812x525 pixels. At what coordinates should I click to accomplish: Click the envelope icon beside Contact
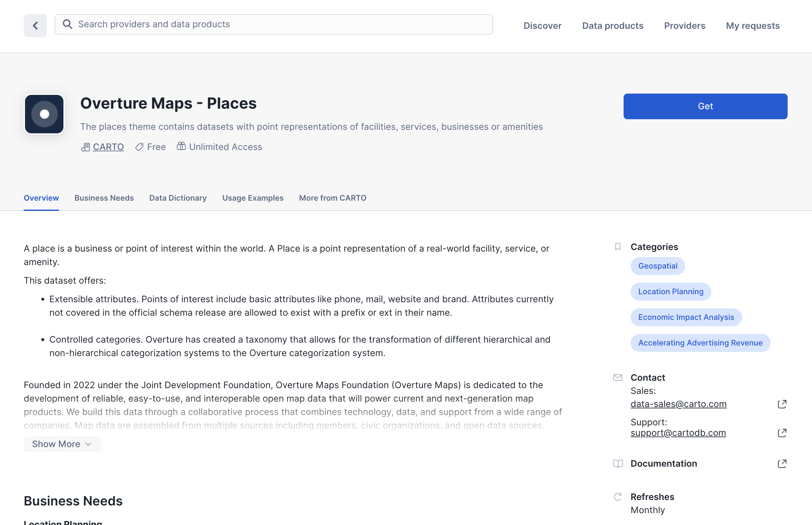(618, 378)
